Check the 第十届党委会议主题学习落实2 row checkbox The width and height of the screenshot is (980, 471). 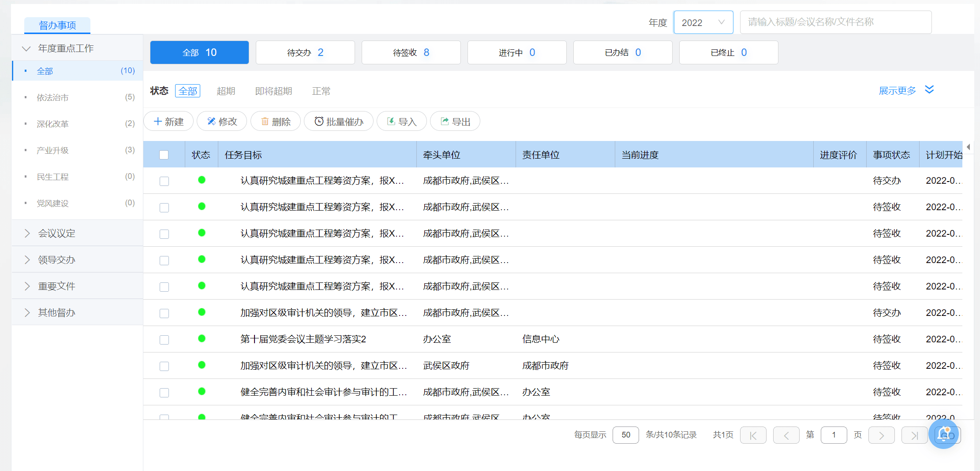(164, 340)
